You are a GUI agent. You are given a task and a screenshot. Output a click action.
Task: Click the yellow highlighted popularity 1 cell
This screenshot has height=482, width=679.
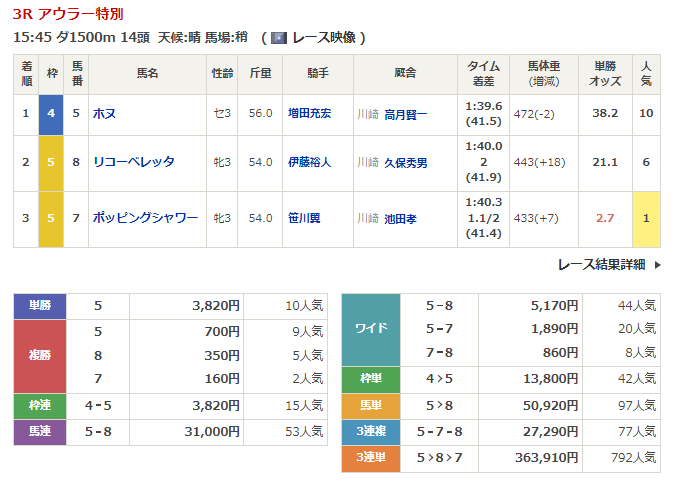tap(646, 218)
